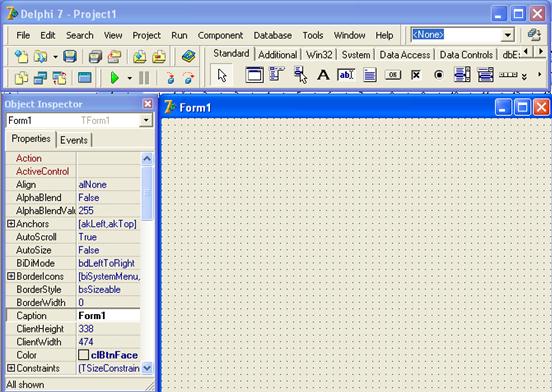
Task: Click the AlphaBlend value False
Action: click(108, 197)
